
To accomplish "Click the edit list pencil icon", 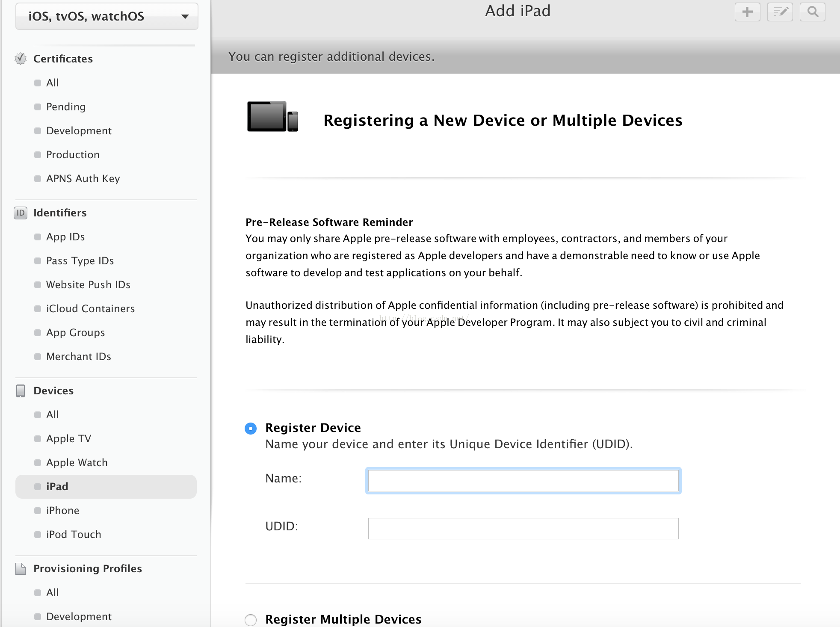I will click(780, 12).
